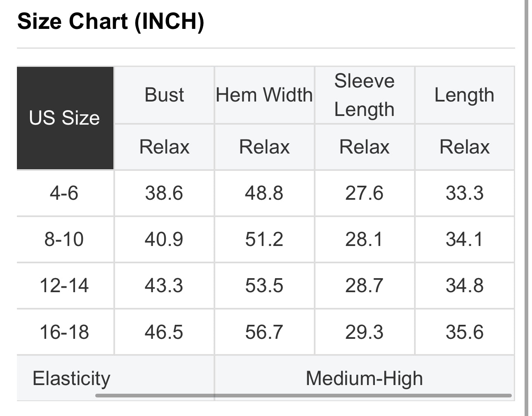
Task: Select the Hem Width column header
Action: click(x=264, y=95)
